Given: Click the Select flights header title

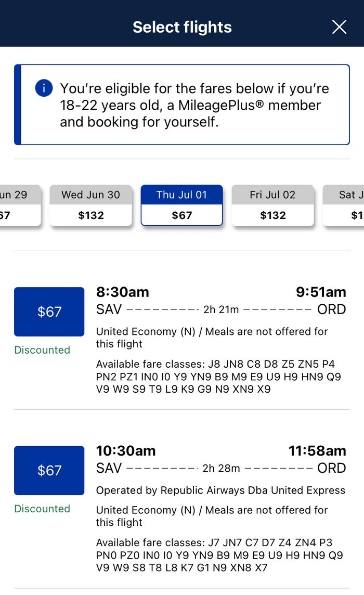Looking at the screenshot, I should click(181, 27).
